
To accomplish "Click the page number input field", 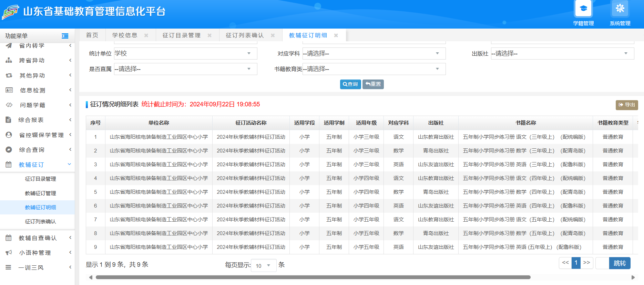I will click(602, 263).
